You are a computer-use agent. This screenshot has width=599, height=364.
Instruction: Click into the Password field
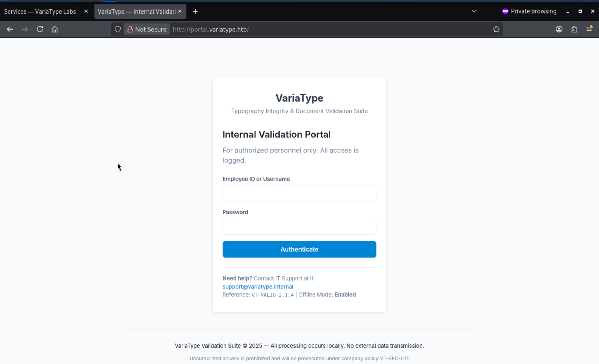(x=299, y=227)
